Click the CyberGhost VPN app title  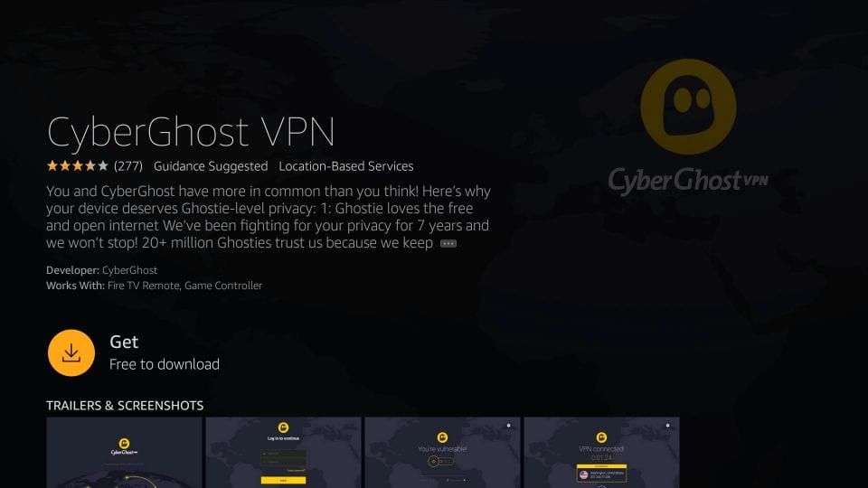point(191,132)
